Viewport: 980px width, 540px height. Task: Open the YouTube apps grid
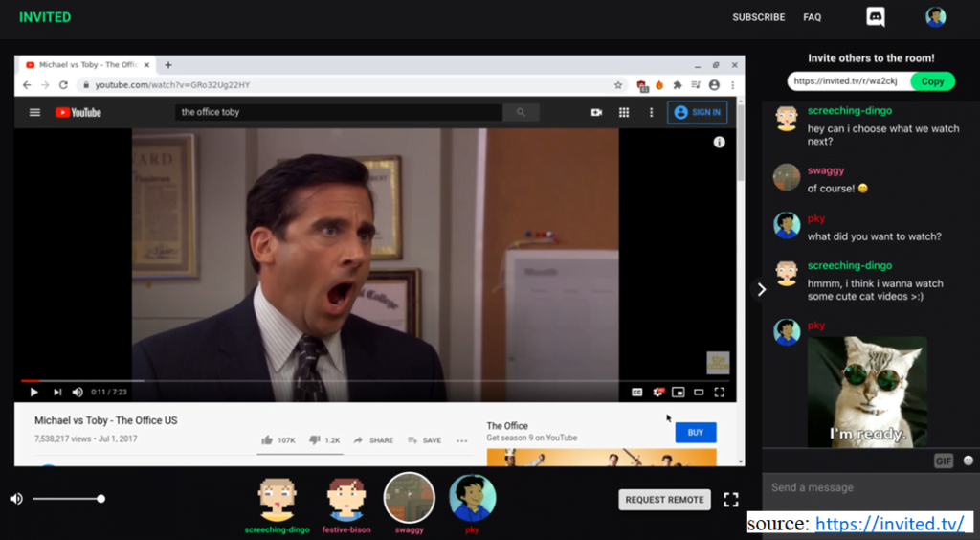(624, 113)
